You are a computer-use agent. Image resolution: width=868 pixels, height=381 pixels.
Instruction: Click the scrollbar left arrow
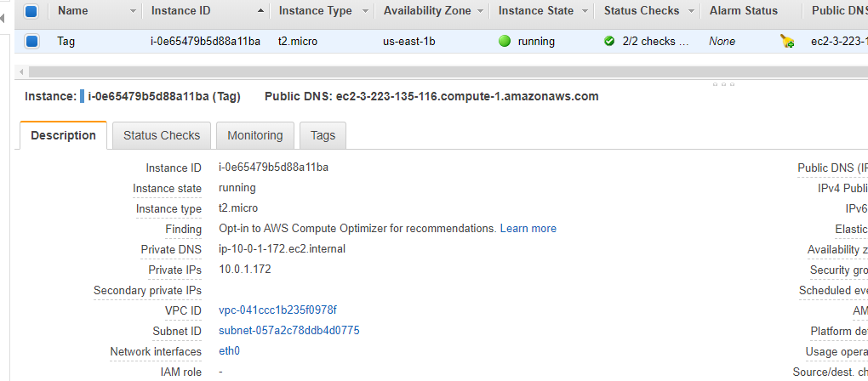tap(21, 72)
